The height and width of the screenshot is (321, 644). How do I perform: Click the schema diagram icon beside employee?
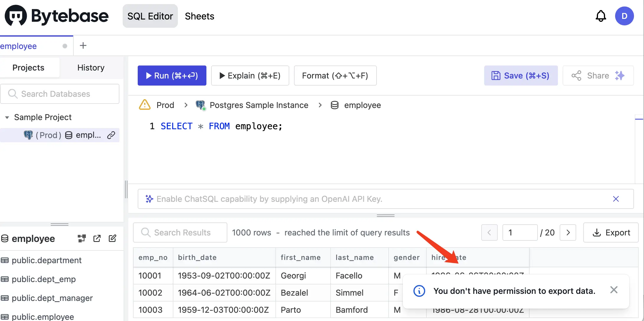tap(82, 238)
